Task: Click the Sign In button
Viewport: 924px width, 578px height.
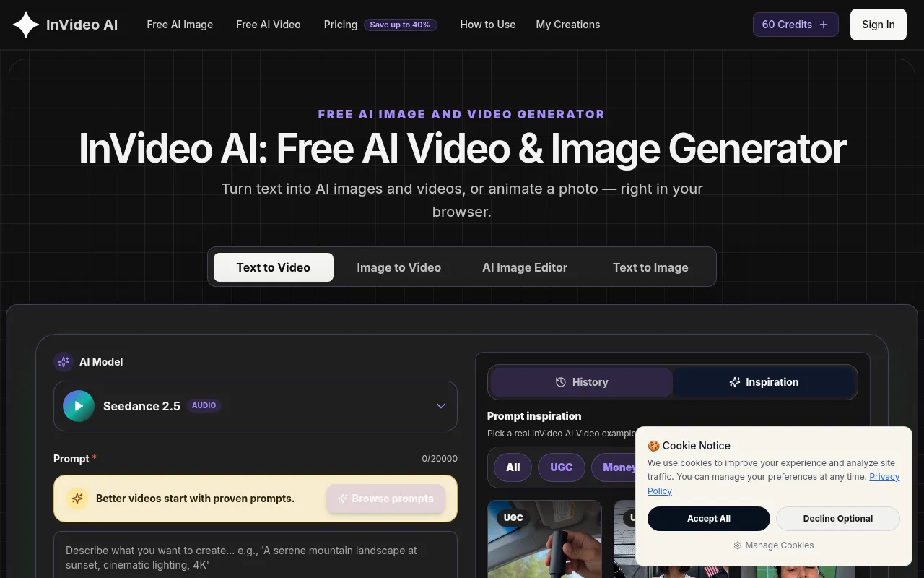Action: pyautogui.click(x=879, y=25)
